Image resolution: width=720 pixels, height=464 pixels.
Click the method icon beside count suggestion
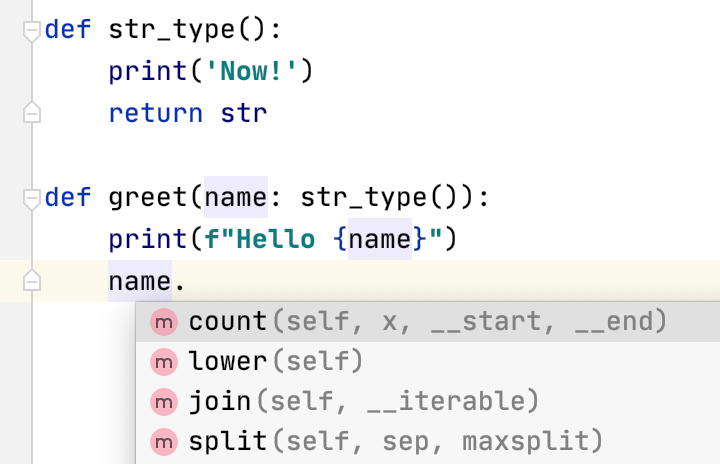pos(162,322)
